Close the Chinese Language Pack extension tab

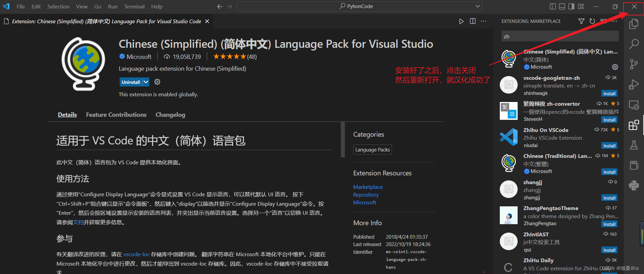point(207,21)
